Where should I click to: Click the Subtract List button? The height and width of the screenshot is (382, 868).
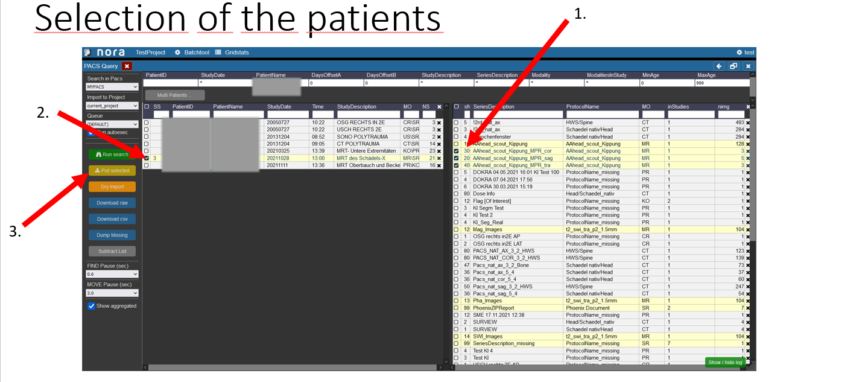pyautogui.click(x=112, y=251)
